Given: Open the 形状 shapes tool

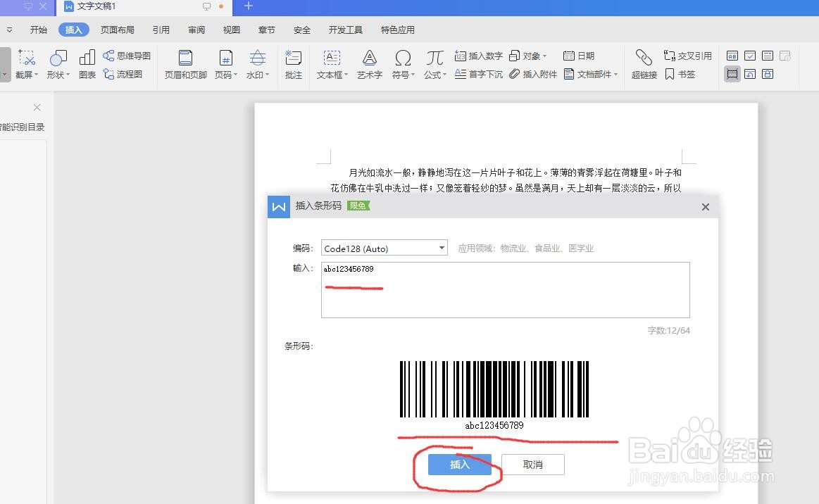Looking at the screenshot, I should point(58,58).
